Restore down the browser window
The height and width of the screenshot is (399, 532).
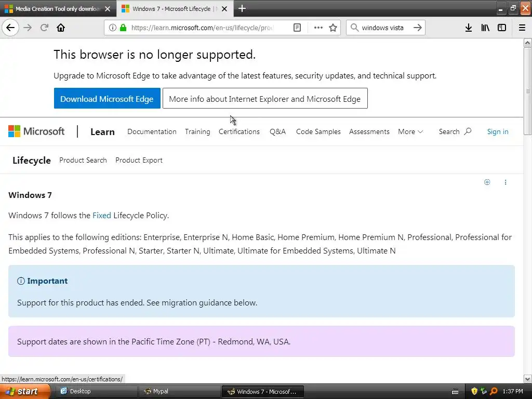tap(513, 8)
